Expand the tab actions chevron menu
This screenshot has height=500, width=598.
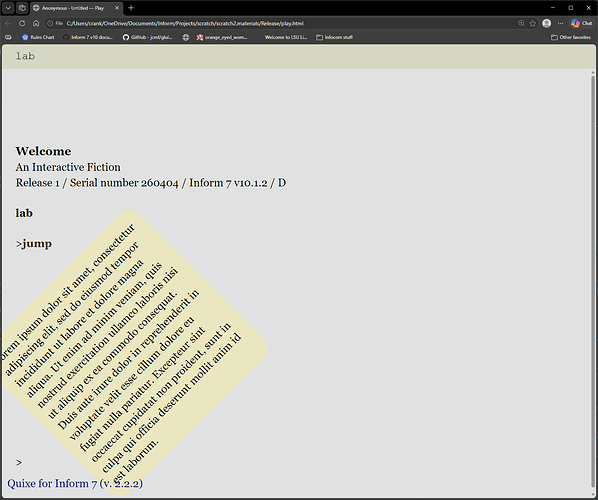point(8,8)
